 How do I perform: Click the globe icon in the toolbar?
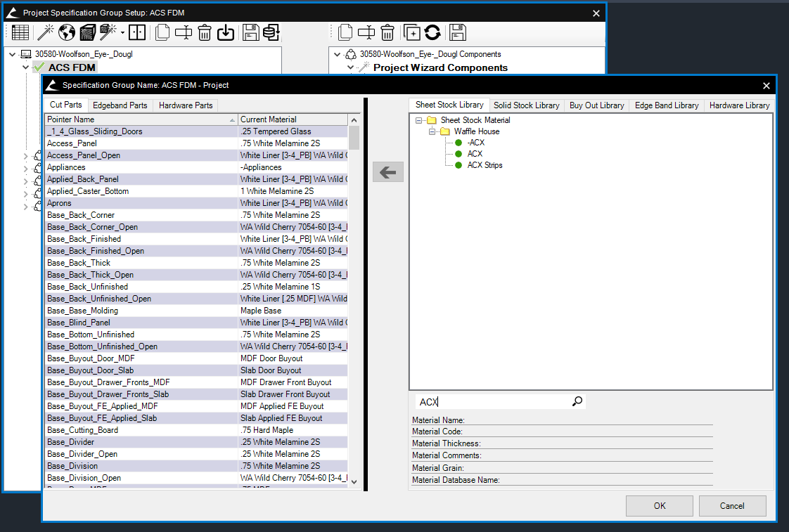click(66, 33)
